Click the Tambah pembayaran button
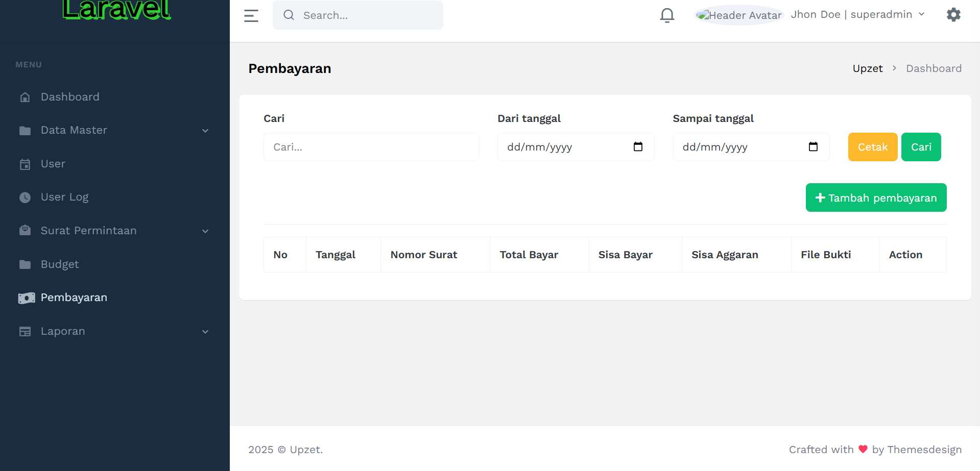The height and width of the screenshot is (471, 980). [876, 197]
